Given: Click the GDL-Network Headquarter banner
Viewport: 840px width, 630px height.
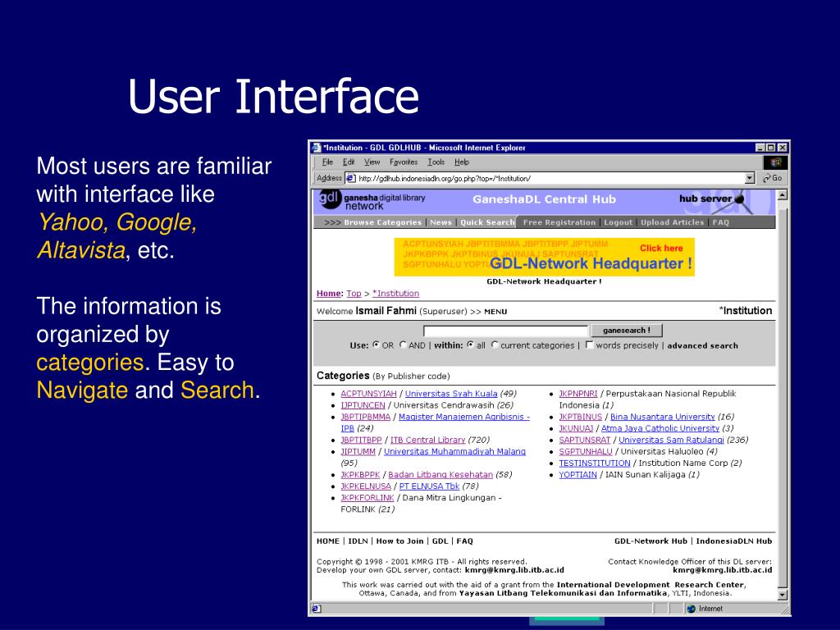Looking at the screenshot, I should tap(545, 257).
